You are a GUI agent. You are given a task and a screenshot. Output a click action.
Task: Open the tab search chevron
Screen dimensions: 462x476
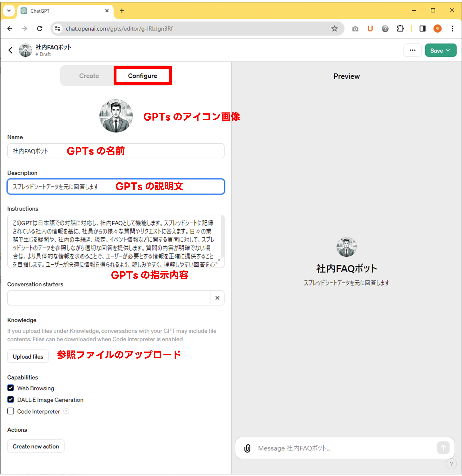pyautogui.click(x=9, y=10)
